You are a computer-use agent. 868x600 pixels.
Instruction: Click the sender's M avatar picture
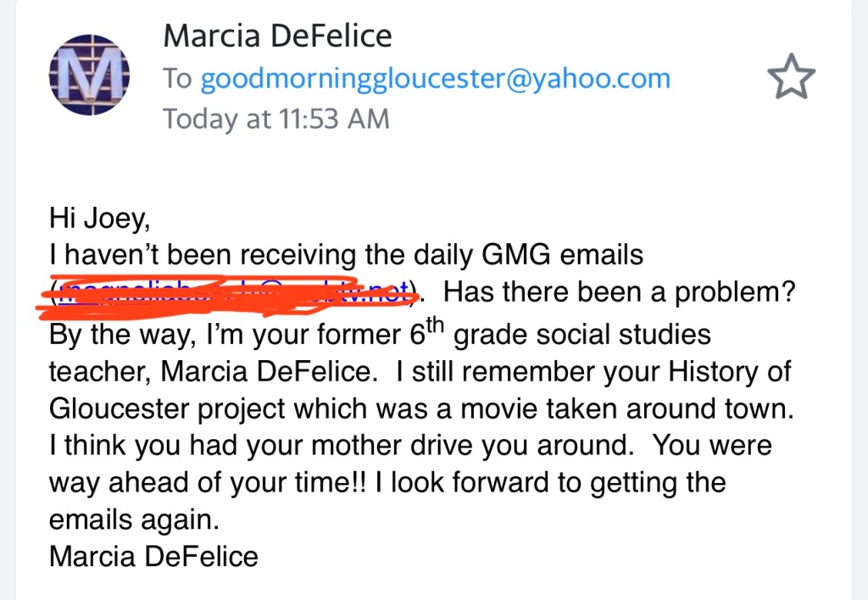pyautogui.click(x=89, y=78)
